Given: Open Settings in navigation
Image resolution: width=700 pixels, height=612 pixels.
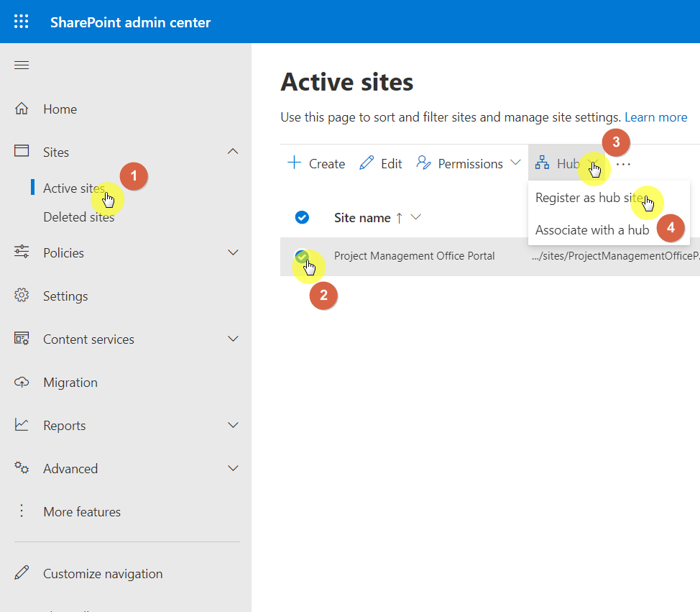Looking at the screenshot, I should pos(65,296).
